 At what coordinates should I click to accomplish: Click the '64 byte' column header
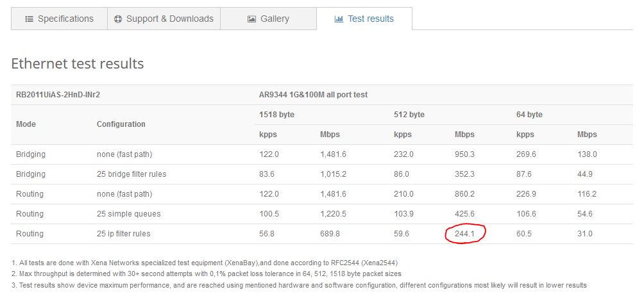coord(529,115)
